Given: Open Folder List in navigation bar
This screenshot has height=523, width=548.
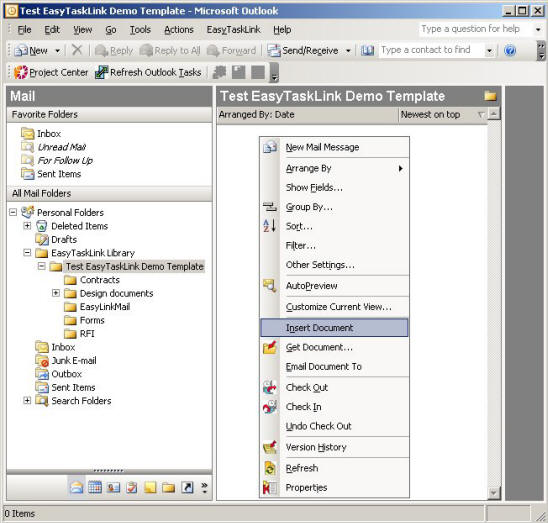Looking at the screenshot, I should coord(169,487).
